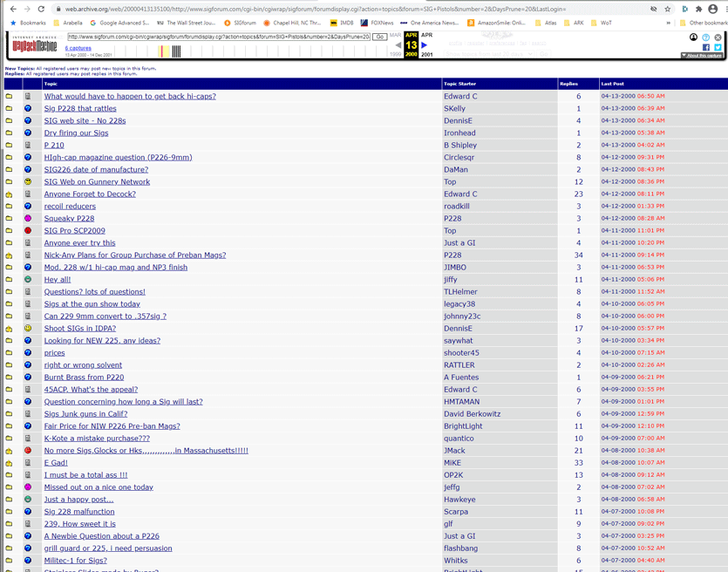Click magenta icon beside Missed out on a nice one today
This screenshot has height=572, width=728.
point(28,487)
